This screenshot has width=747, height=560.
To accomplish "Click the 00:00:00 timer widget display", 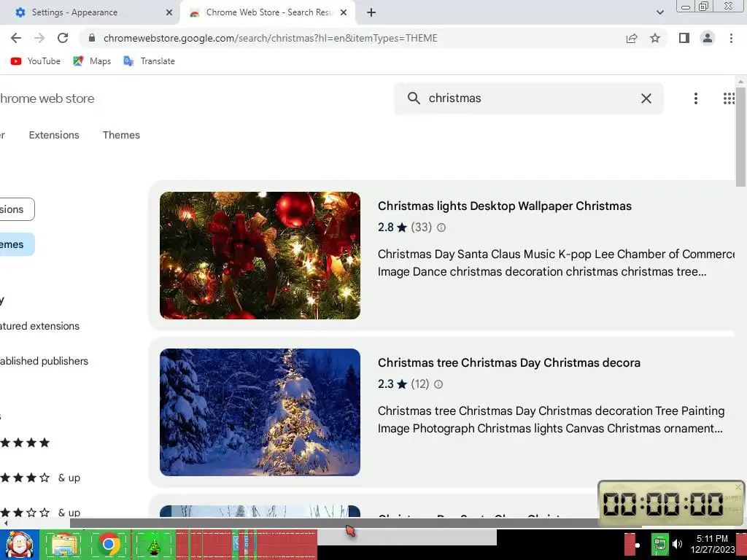I will [662, 504].
